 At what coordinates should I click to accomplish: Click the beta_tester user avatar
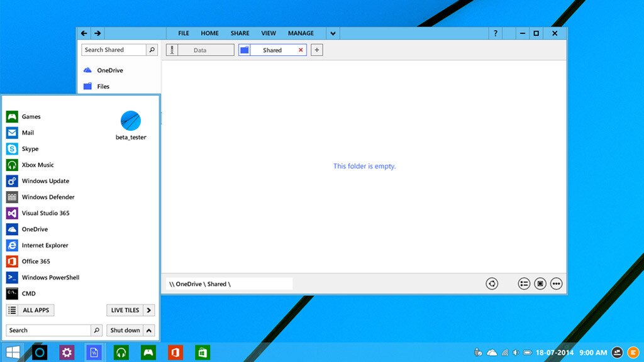[131, 121]
